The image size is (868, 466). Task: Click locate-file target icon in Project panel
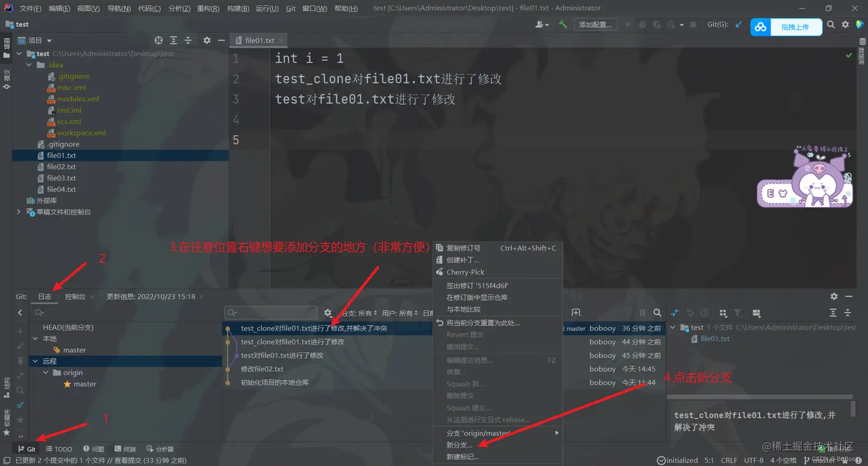tap(159, 40)
